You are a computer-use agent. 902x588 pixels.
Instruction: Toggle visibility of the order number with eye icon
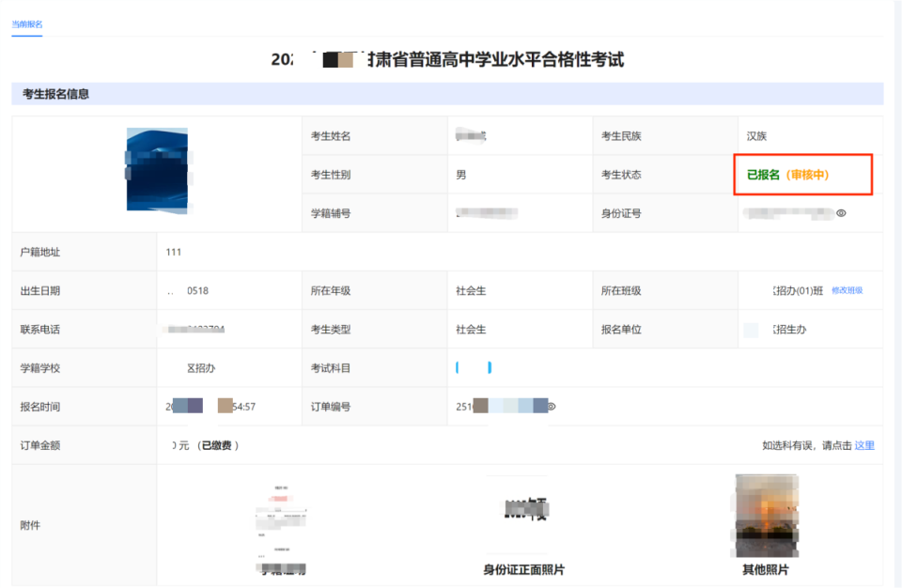click(x=551, y=406)
